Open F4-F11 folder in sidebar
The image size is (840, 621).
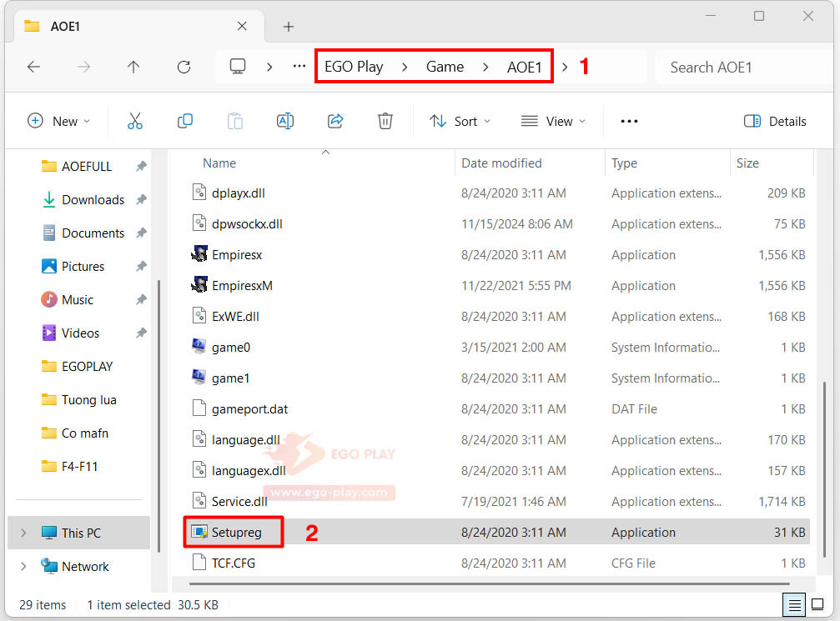point(79,467)
